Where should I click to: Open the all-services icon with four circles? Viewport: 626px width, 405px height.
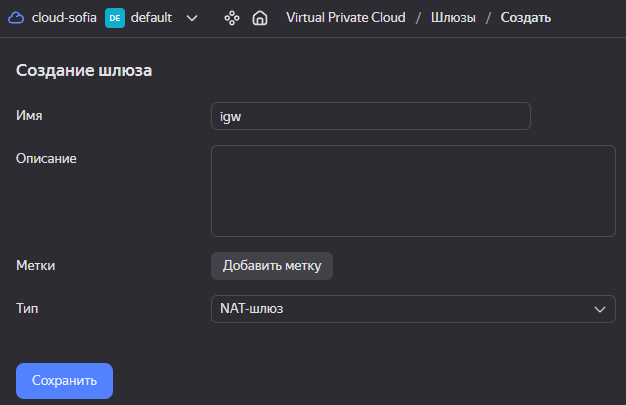(x=232, y=18)
